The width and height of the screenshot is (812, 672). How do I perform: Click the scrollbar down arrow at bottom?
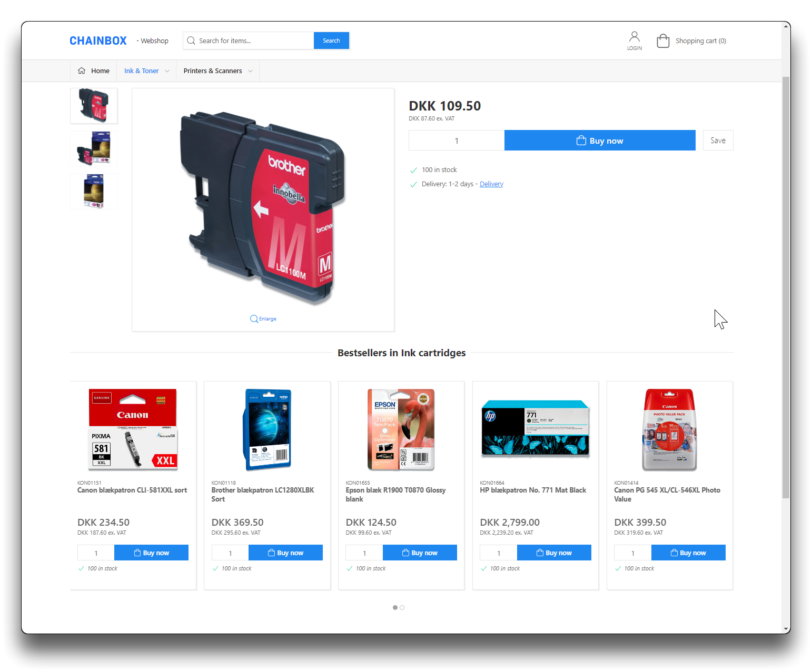[786, 629]
